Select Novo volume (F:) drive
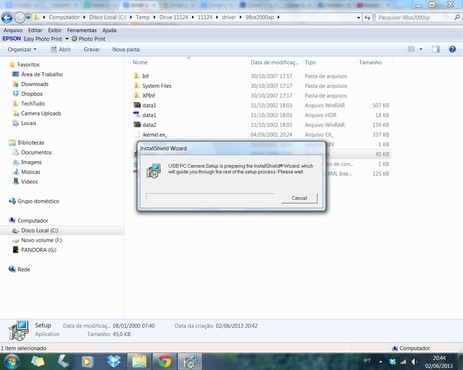The image size is (463, 370). (37, 240)
